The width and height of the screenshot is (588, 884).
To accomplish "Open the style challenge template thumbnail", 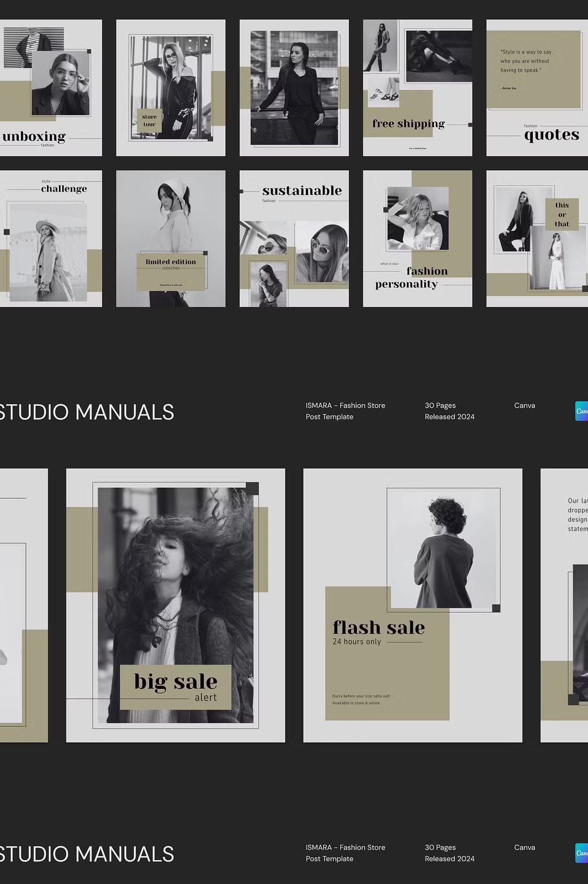I will pos(51,239).
